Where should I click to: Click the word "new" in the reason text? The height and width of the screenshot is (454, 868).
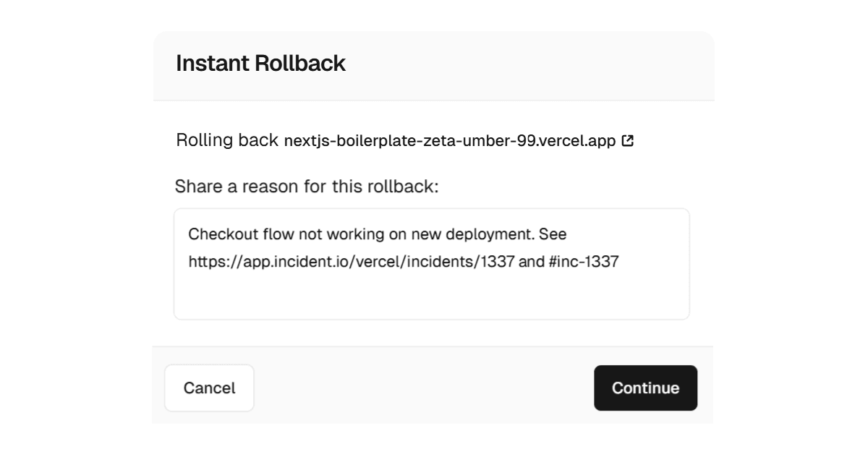pyautogui.click(x=424, y=234)
